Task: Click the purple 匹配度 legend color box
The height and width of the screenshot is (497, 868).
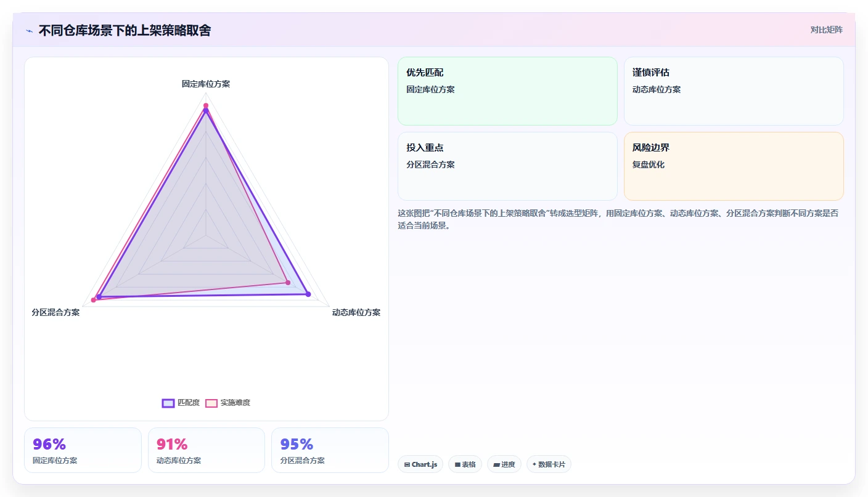Action: (168, 403)
